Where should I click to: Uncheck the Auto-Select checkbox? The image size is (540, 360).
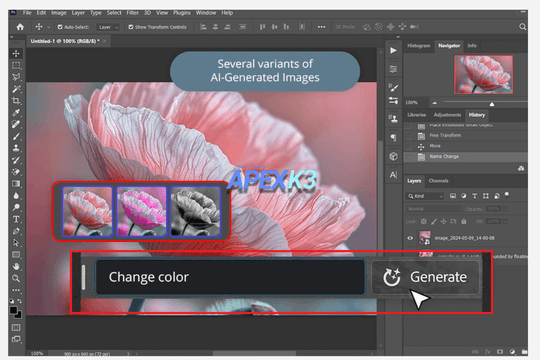60,27
